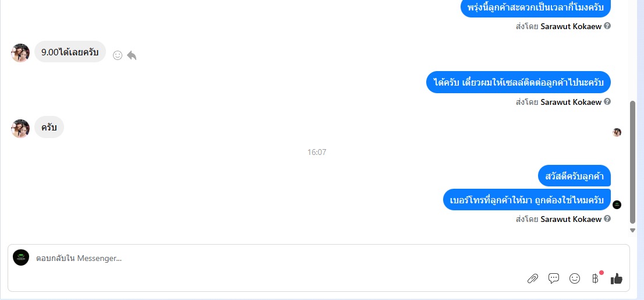Click the small seen-receipt customer avatar
The image size is (644, 300).
tap(617, 132)
